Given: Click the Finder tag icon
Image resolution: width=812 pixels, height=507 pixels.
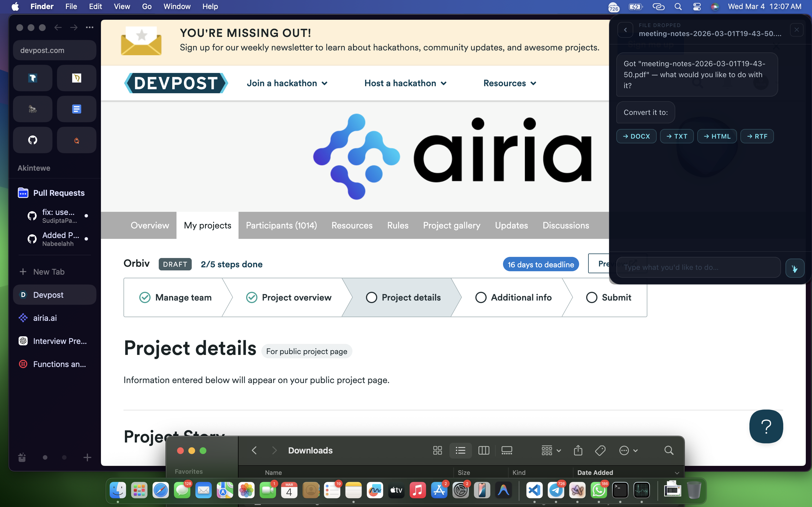Looking at the screenshot, I should pyautogui.click(x=600, y=450).
